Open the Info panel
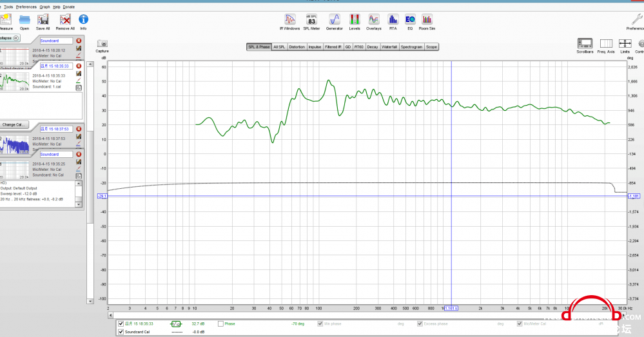Image resolution: width=644 pixels, height=337 pixels. point(83,22)
